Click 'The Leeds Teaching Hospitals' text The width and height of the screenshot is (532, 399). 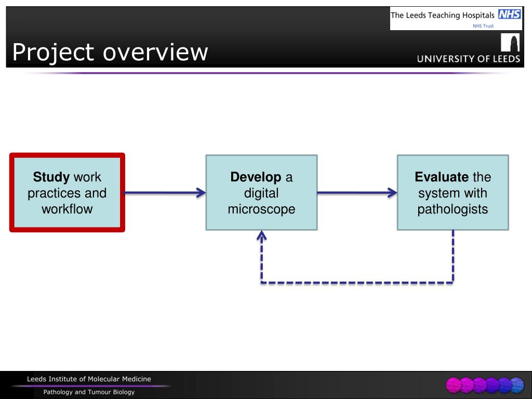[x=443, y=15]
